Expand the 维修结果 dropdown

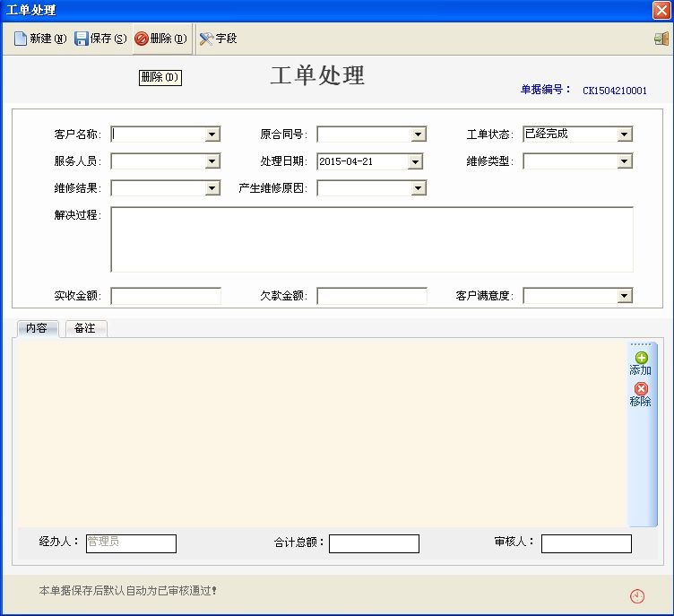pos(212,188)
